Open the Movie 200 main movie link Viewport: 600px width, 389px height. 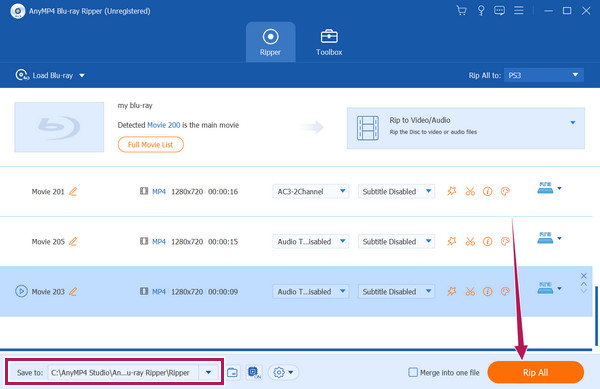pos(163,125)
